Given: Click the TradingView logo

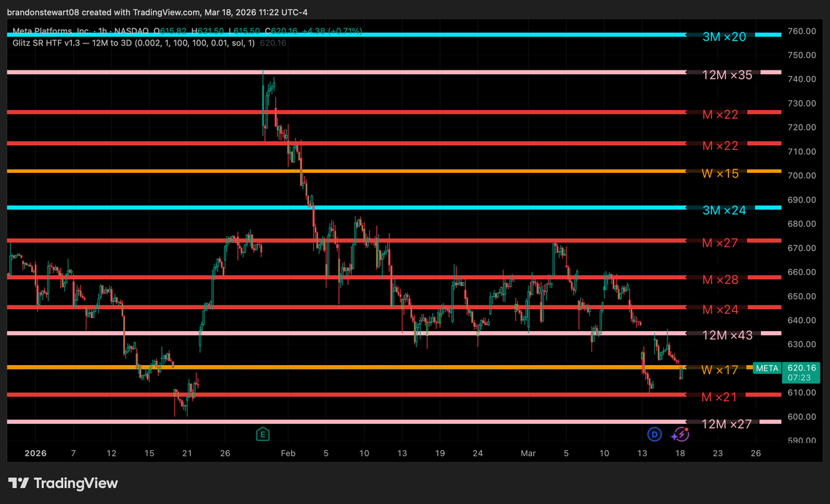Looking at the screenshot, I should pyautogui.click(x=62, y=483).
